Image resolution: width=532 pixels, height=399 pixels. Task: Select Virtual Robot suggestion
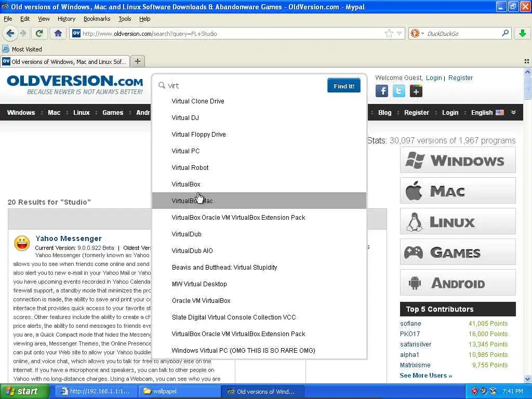(259, 168)
